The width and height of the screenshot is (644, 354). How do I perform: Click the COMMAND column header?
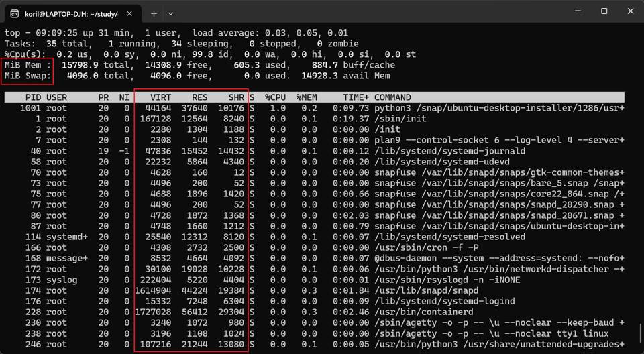[392, 97]
